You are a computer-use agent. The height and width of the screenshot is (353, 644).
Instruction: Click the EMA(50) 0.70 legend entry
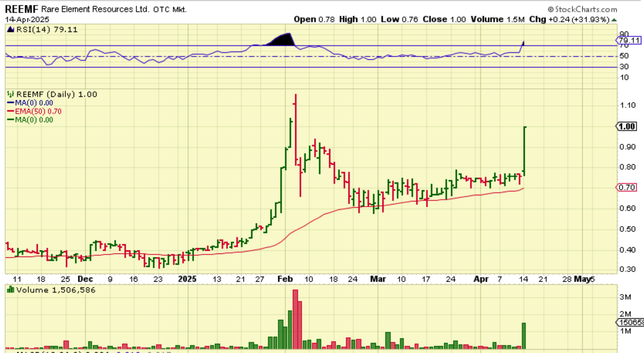point(38,111)
